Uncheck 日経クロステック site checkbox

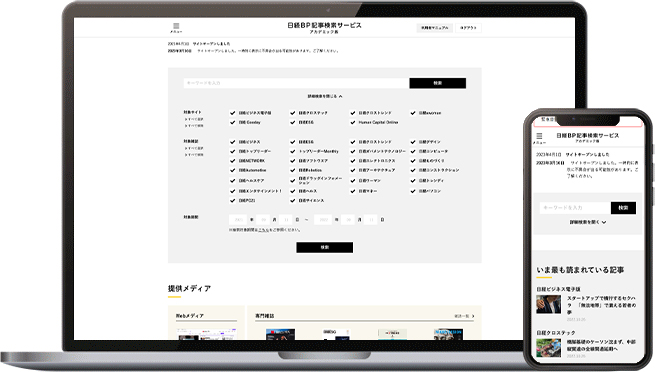292,113
